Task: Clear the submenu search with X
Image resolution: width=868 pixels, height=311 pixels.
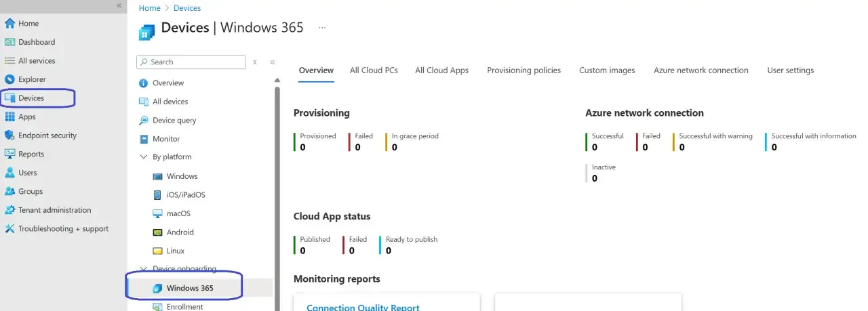Action: 255,62
